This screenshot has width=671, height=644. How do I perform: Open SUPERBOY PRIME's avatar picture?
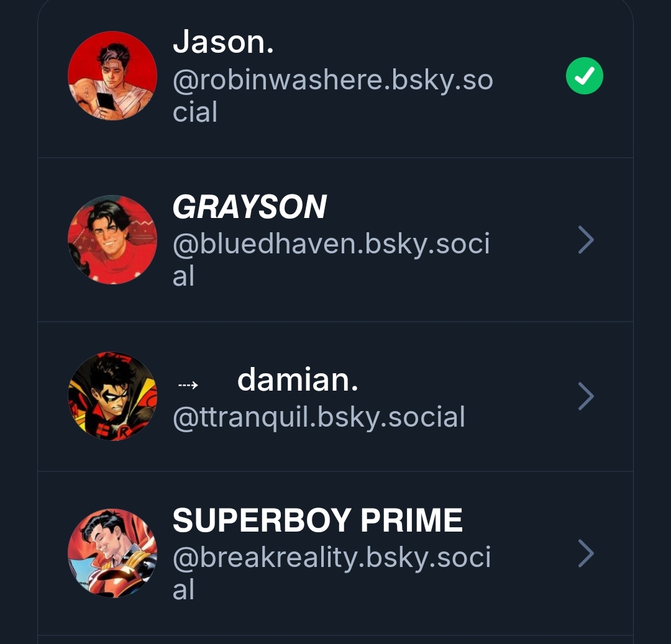(112, 553)
